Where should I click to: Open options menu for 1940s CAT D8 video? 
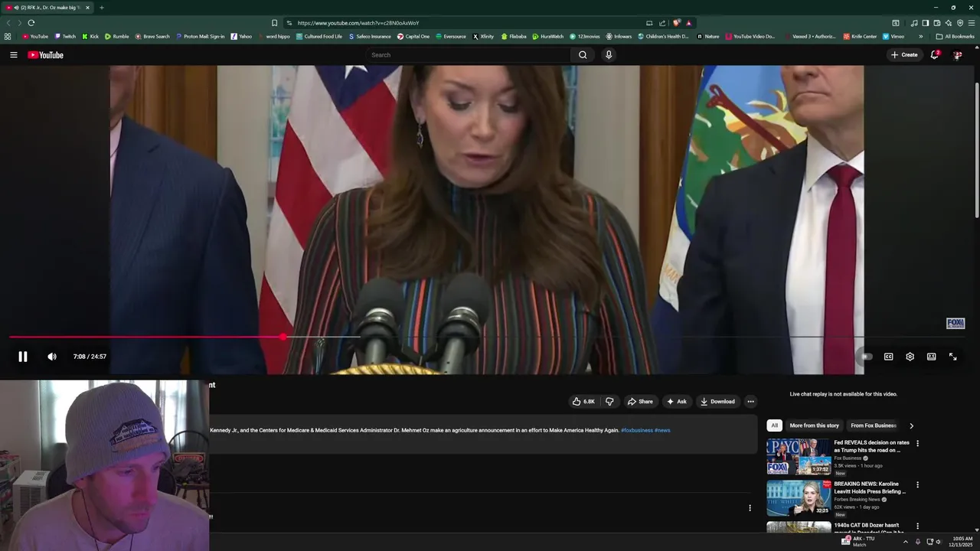[917, 526]
